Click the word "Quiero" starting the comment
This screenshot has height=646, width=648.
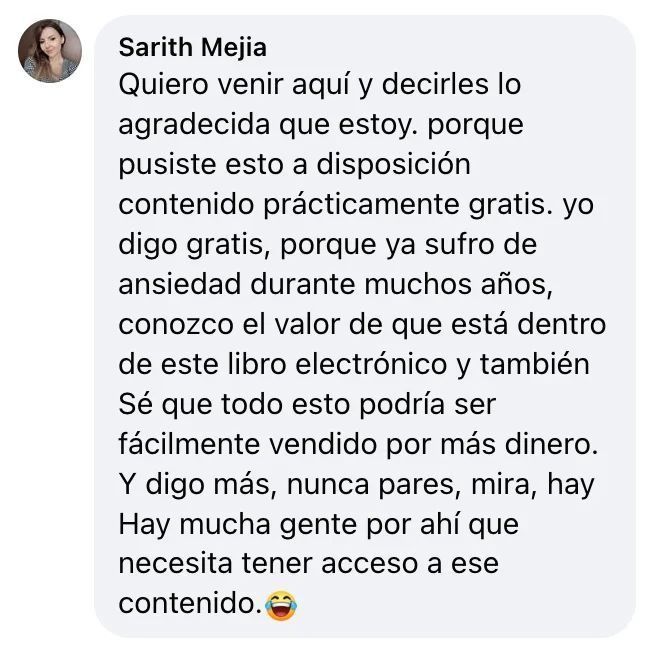point(163,85)
